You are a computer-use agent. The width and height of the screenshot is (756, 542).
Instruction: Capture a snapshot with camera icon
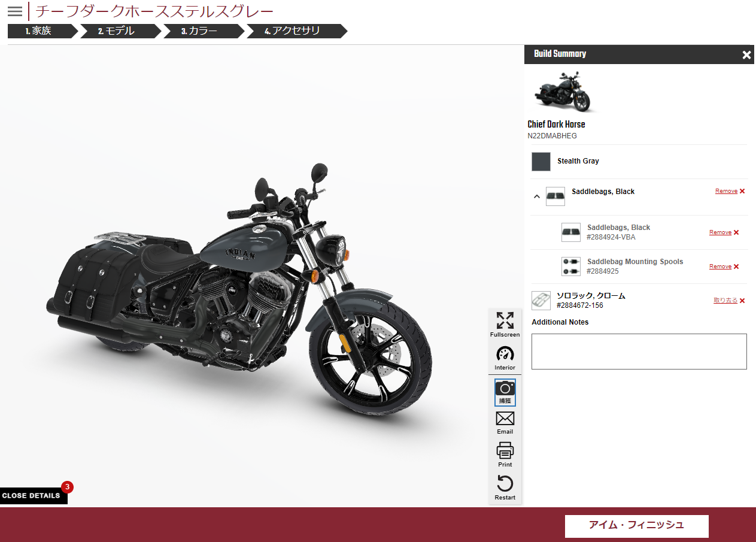(x=505, y=392)
